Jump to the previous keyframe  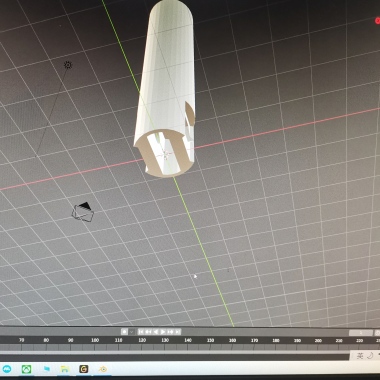click(x=148, y=332)
